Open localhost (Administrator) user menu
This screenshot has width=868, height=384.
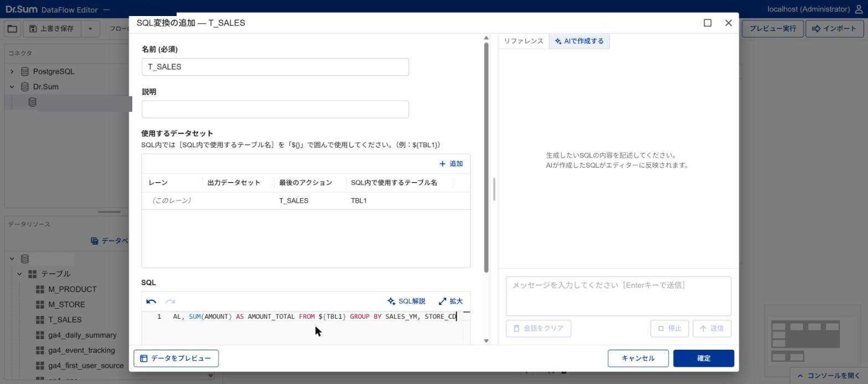pos(815,9)
